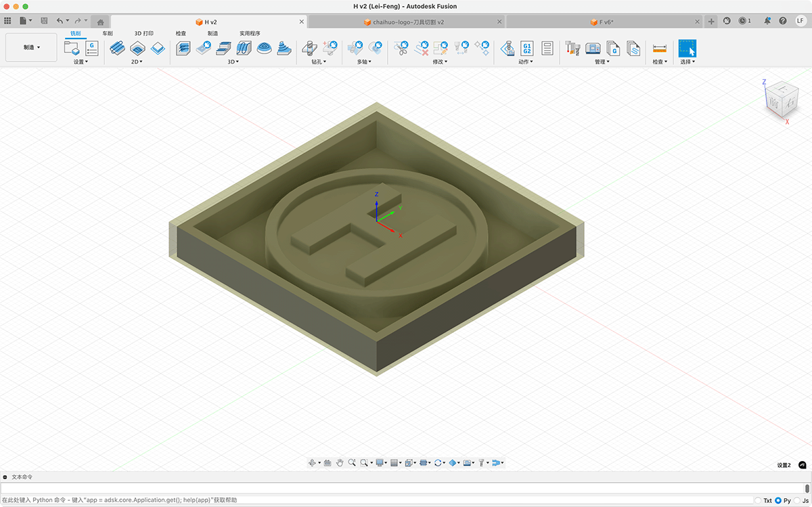This screenshot has height=507, width=812.
Task: Expand the 动作 dropdown menu
Action: pos(526,62)
